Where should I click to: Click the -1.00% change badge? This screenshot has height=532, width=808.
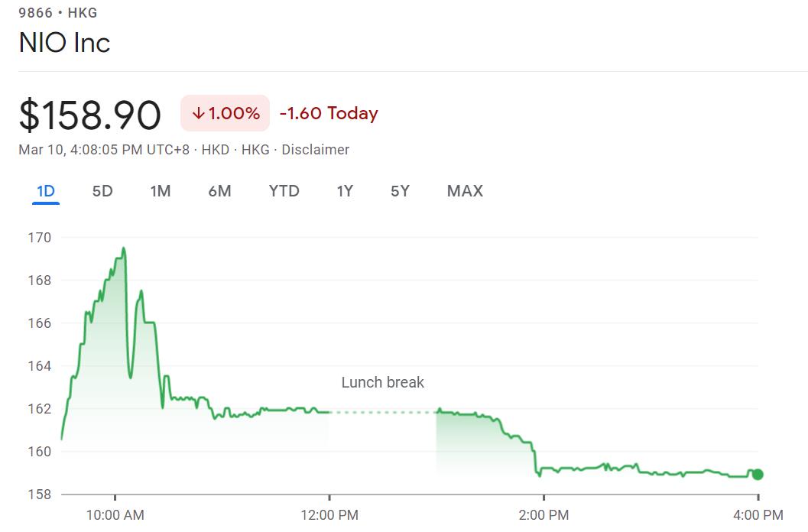pyautogui.click(x=223, y=112)
